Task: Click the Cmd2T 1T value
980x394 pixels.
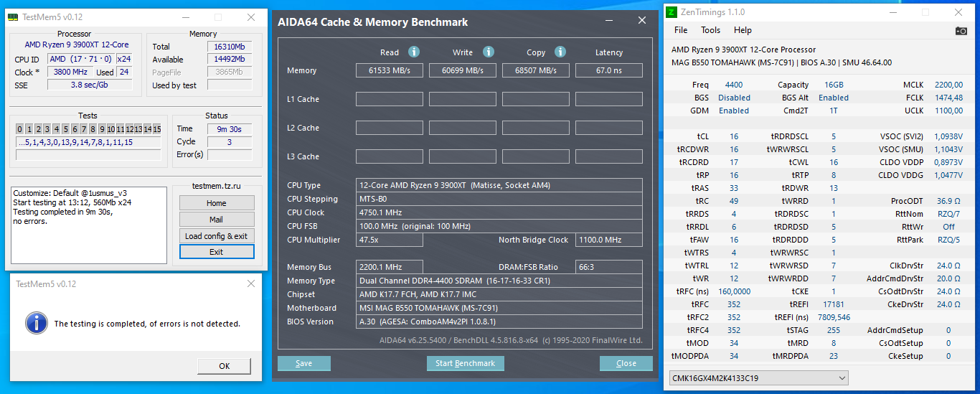Action: click(x=833, y=111)
